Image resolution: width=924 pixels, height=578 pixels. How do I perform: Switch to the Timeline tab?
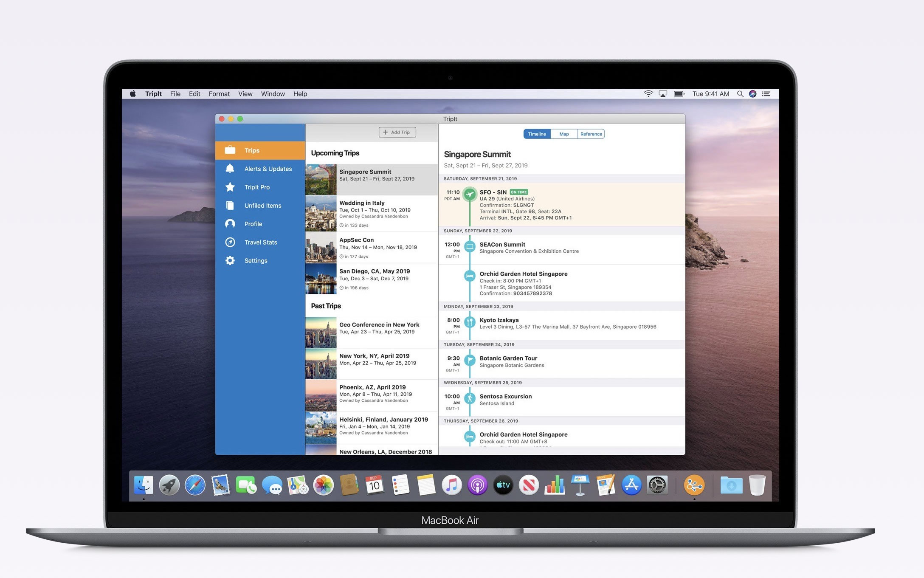pyautogui.click(x=537, y=134)
